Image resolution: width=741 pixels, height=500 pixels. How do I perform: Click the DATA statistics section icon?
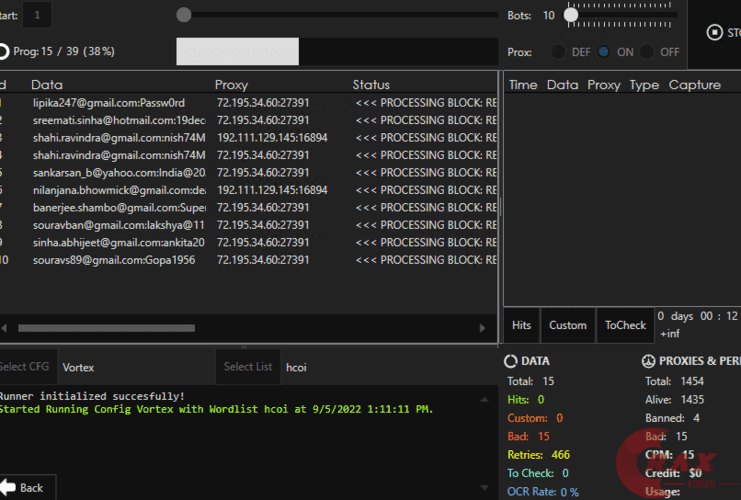pos(511,361)
